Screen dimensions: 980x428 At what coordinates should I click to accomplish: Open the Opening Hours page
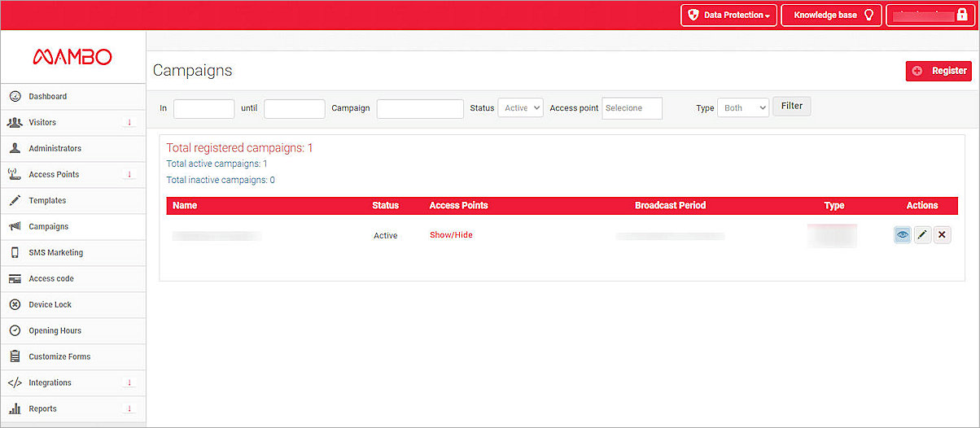[55, 331]
